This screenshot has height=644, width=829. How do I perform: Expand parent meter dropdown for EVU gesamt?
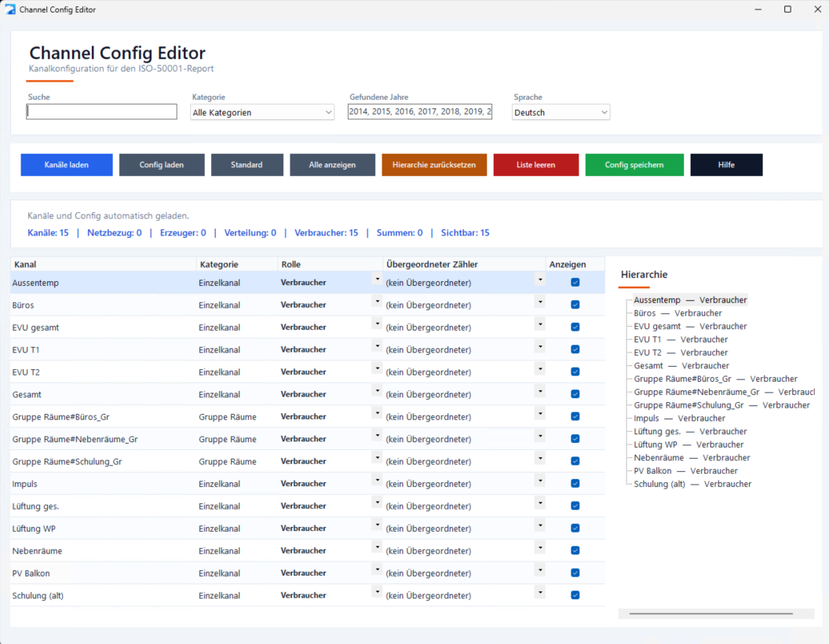(540, 324)
